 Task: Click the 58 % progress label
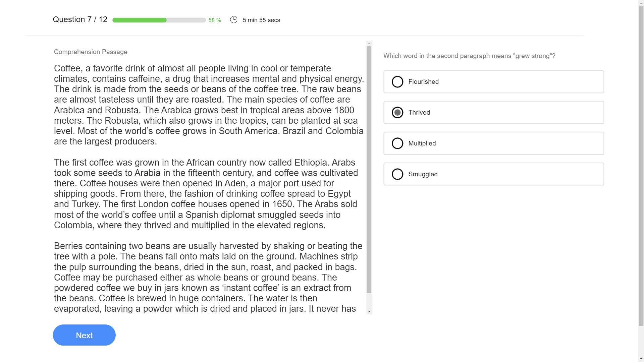[x=215, y=20]
